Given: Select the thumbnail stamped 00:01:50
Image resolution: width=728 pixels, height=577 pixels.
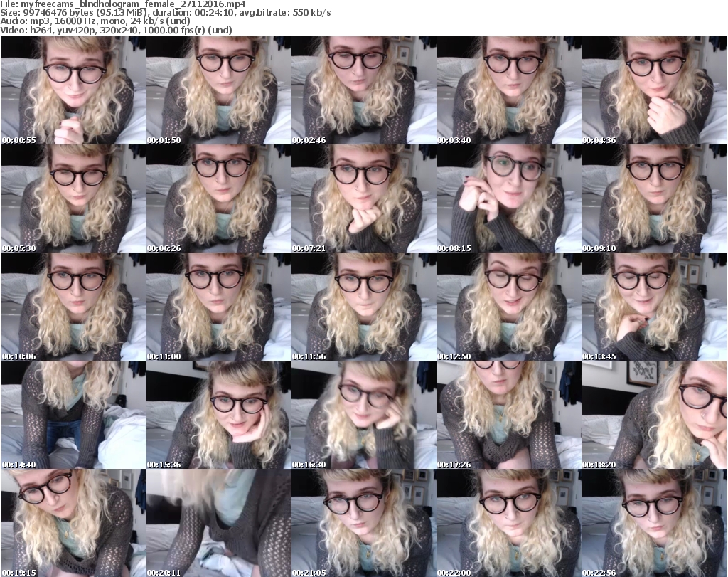Looking at the screenshot, I should point(219,90).
